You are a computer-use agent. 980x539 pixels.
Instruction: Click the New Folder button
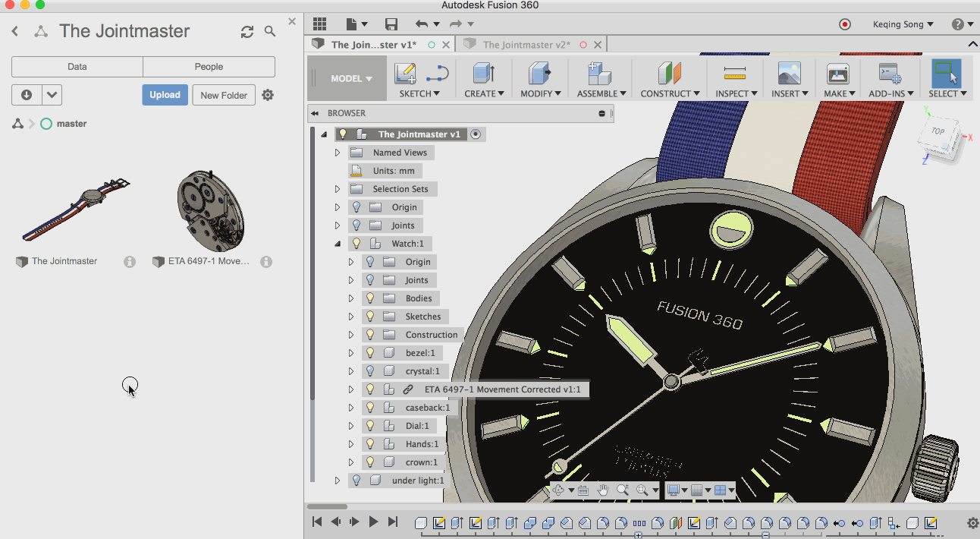click(x=224, y=95)
